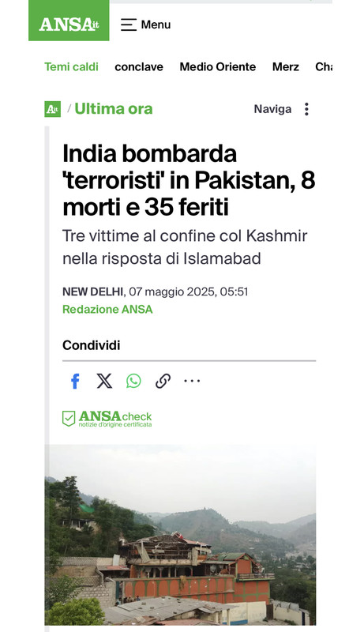Select the conclave hot topic
The width and height of the screenshot is (364, 632).
(x=139, y=67)
